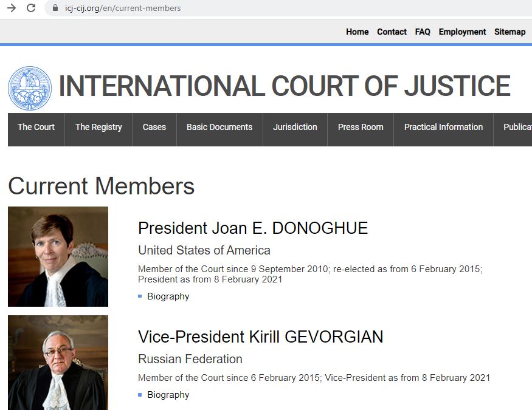Click Gevorgian's membership dates line

[314, 378]
